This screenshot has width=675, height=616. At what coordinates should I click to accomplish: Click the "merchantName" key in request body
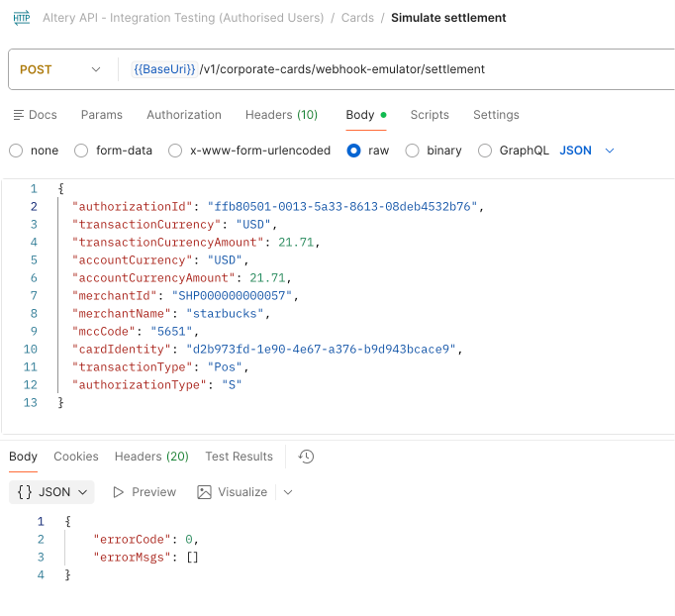(122, 314)
